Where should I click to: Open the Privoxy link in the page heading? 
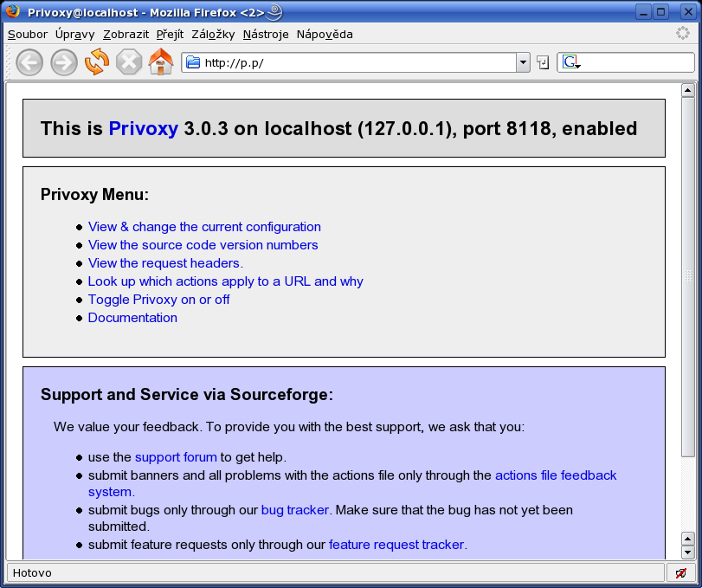pos(144,128)
